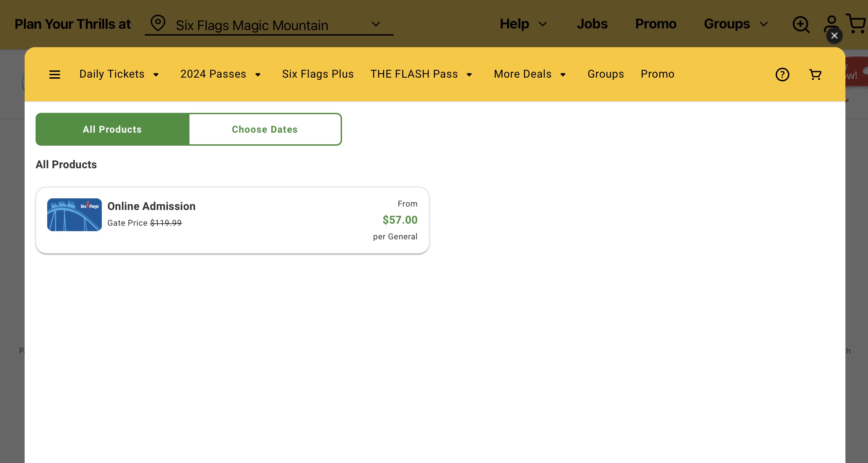This screenshot has height=463, width=868.
Task: Expand the Groups menu in site header
Action: point(736,24)
